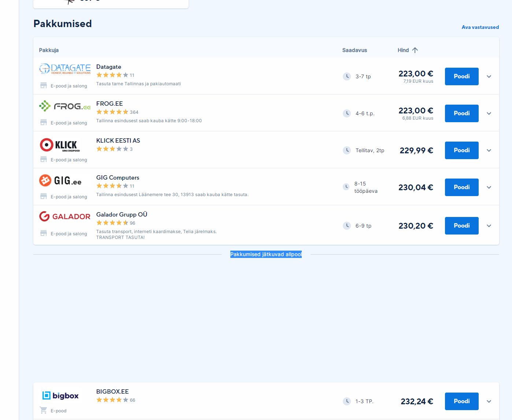The width and height of the screenshot is (512, 420).
Task: Click the 232,24 € price
Action: click(417, 401)
